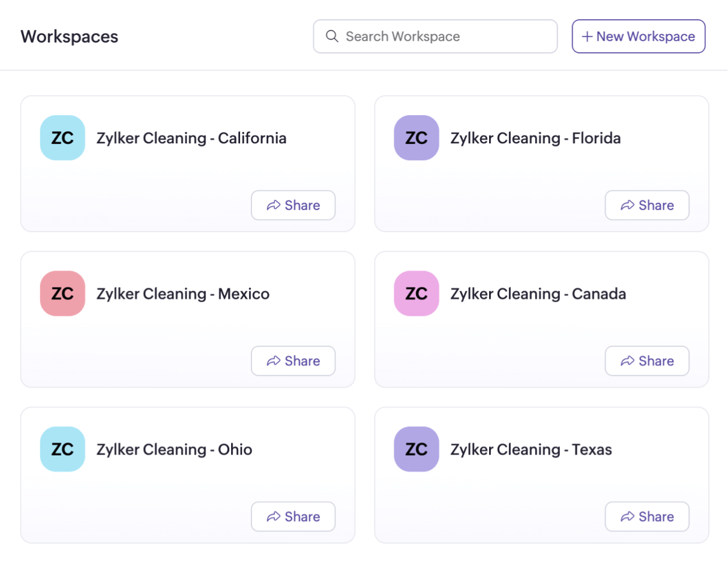This screenshot has width=728, height=562.
Task: Click the ZC avatar for Zylker Cleaning - Florida
Action: coord(417,137)
